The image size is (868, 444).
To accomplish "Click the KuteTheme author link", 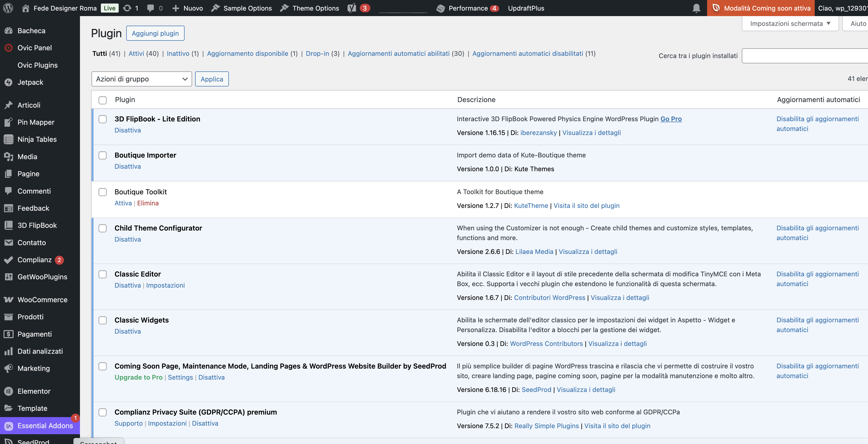I will pos(531,206).
